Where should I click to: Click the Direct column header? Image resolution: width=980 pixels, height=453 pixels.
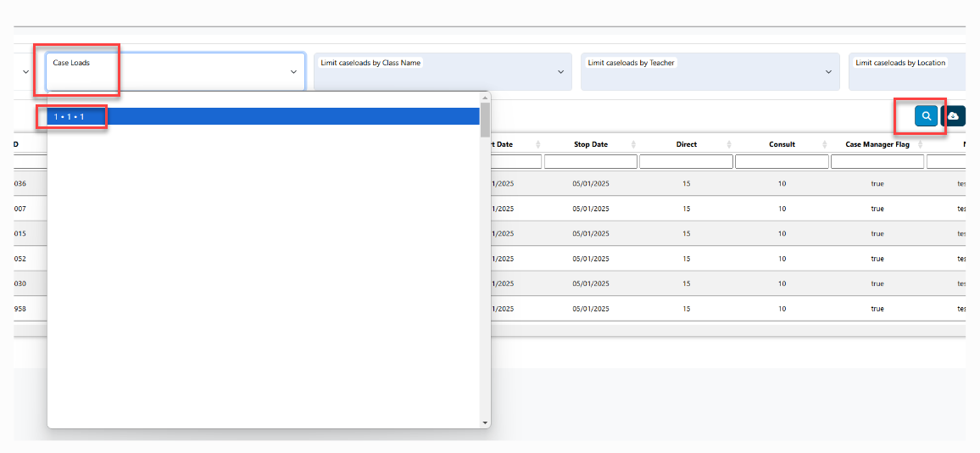686,144
